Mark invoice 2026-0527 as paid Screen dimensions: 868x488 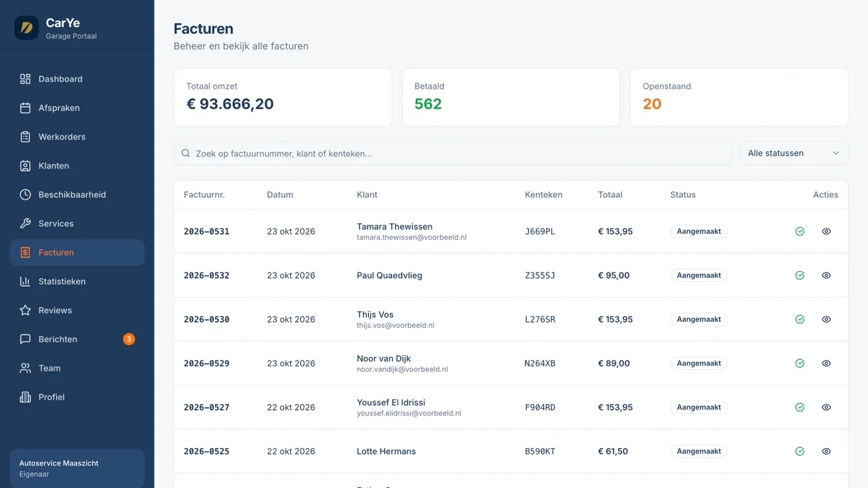[x=800, y=407]
